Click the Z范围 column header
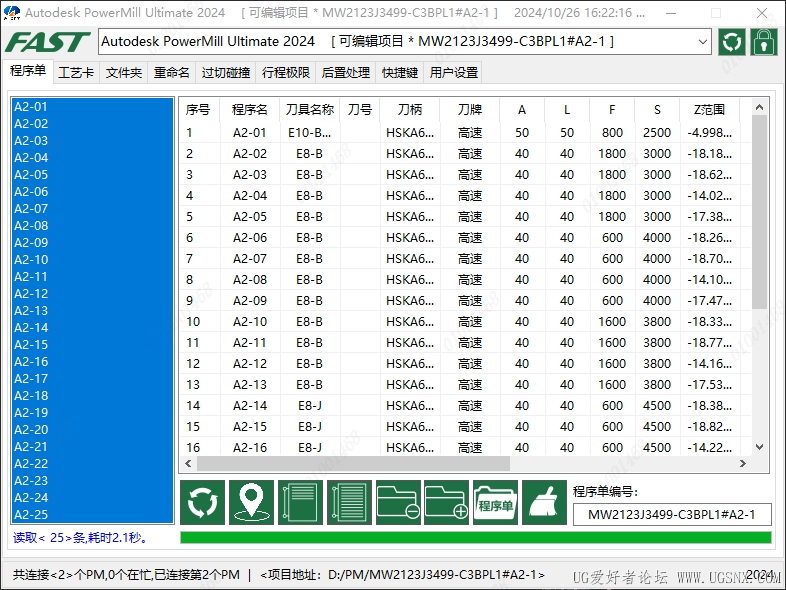 pos(708,110)
